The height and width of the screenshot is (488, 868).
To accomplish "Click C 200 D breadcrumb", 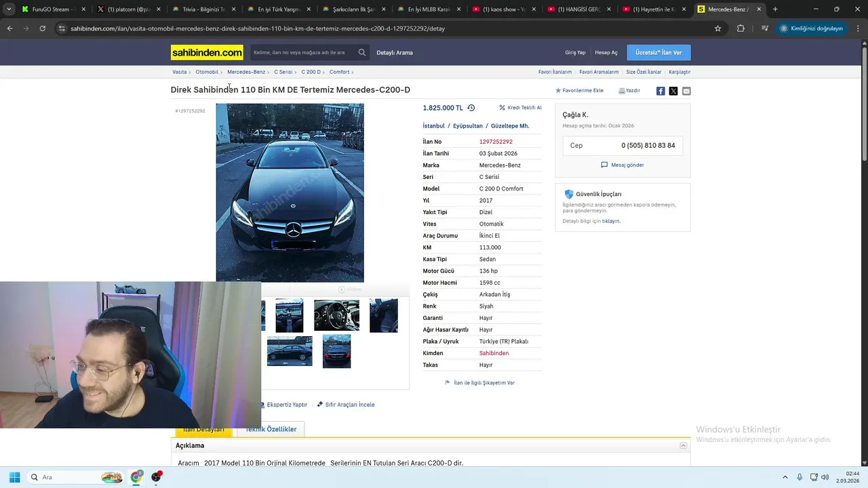I will pos(311,72).
